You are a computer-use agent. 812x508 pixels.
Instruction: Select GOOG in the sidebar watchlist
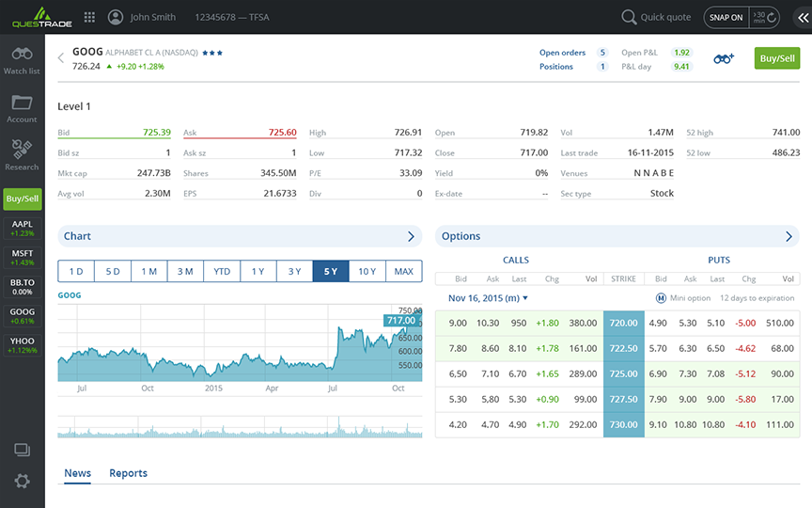point(23,316)
